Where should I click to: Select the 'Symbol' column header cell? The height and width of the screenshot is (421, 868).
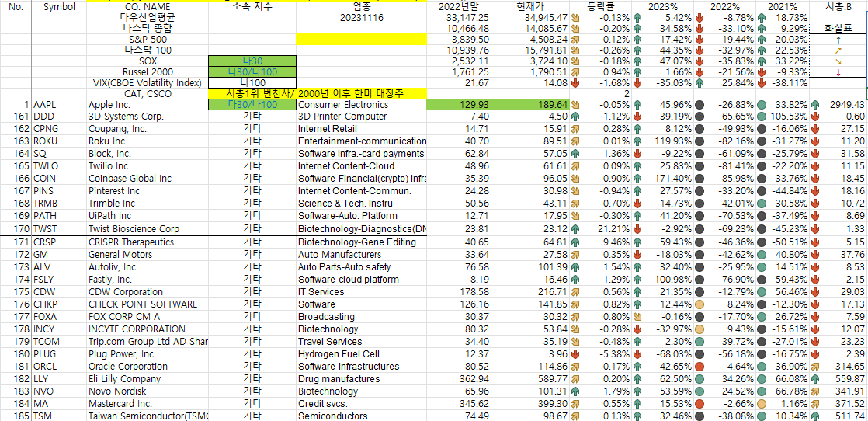point(59,7)
